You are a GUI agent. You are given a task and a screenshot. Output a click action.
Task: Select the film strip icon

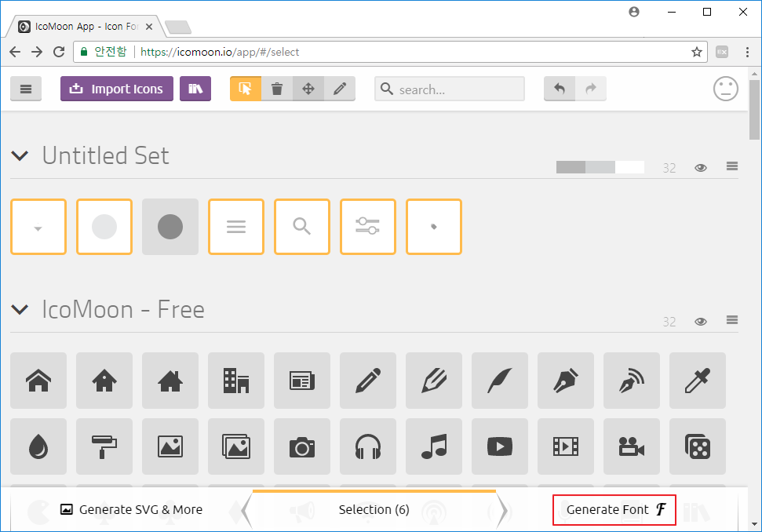point(566,446)
